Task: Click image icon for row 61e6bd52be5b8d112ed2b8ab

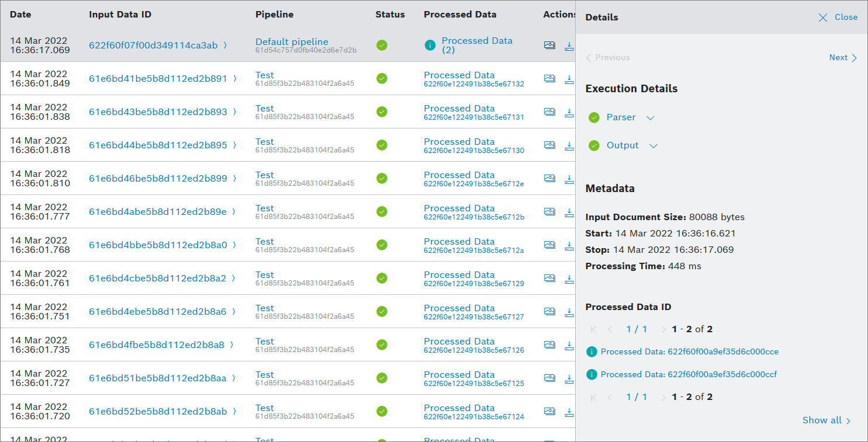Action: pyautogui.click(x=549, y=412)
